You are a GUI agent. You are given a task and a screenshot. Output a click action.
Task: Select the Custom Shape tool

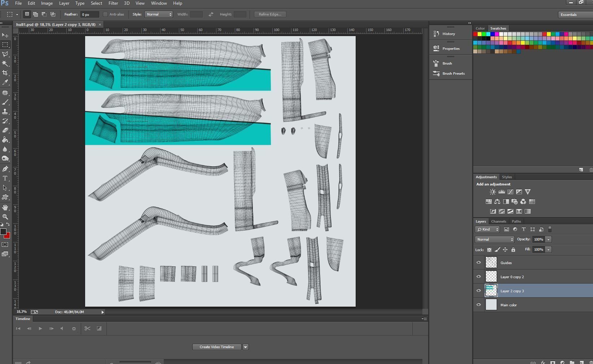pos(5,197)
